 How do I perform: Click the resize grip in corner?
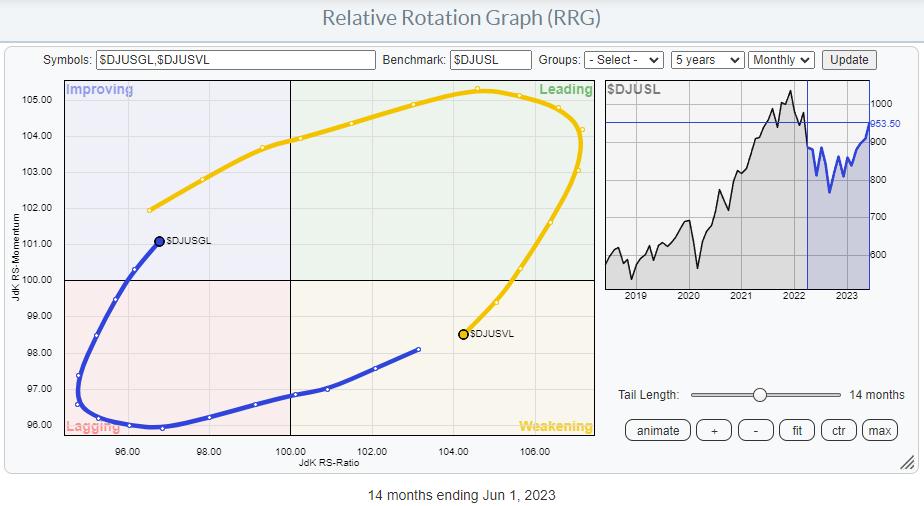[x=906, y=462]
